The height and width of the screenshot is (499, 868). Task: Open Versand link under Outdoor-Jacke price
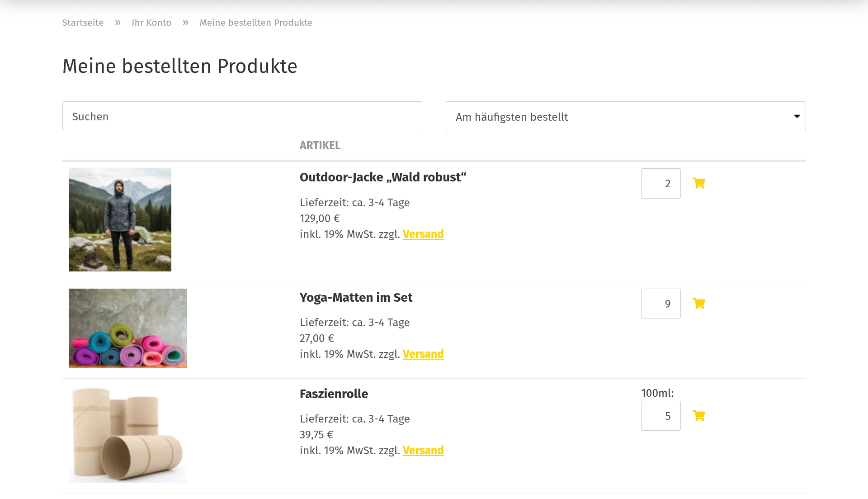[x=423, y=234]
